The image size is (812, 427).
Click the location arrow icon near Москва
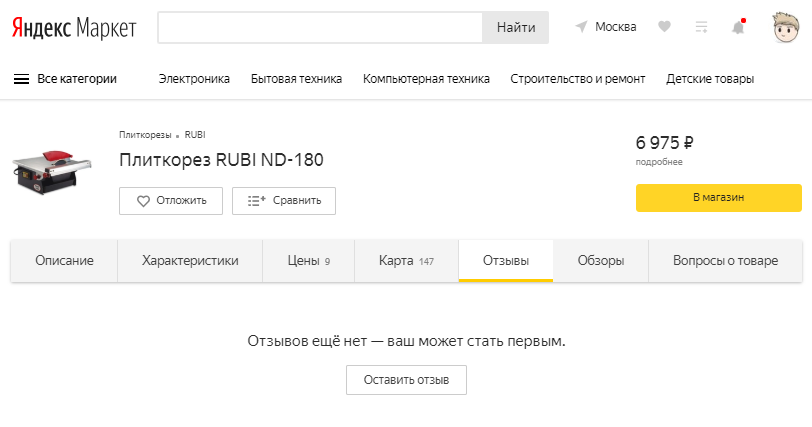click(582, 27)
